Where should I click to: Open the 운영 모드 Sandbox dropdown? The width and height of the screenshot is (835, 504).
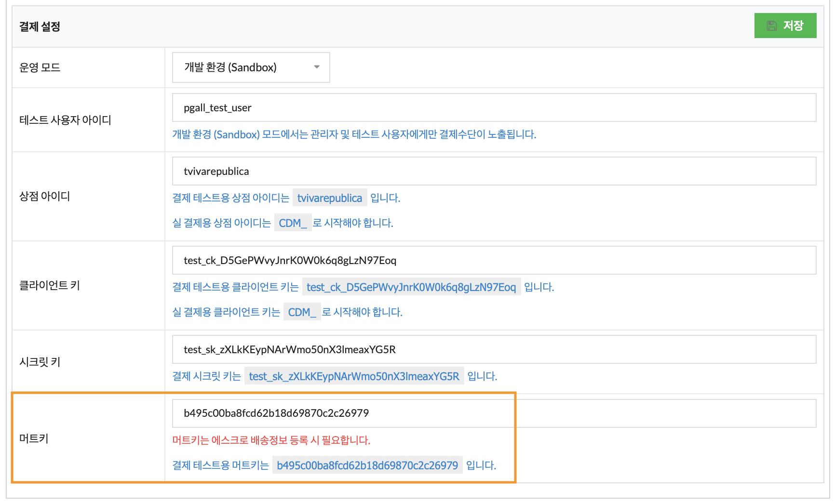(251, 67)
